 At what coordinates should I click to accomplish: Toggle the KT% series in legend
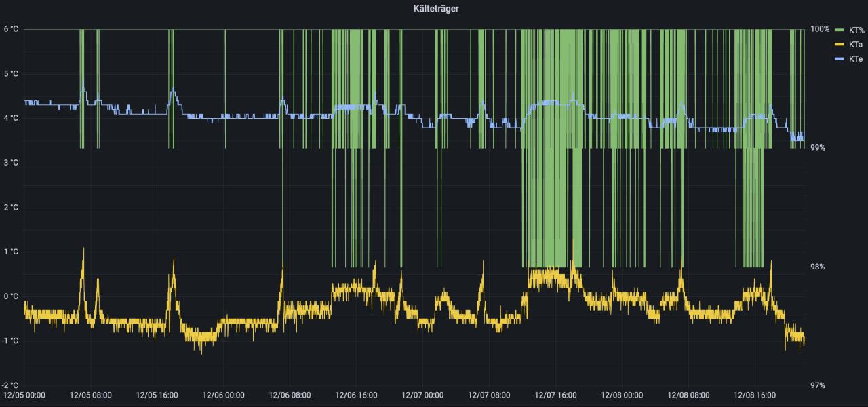coord(857,30)
